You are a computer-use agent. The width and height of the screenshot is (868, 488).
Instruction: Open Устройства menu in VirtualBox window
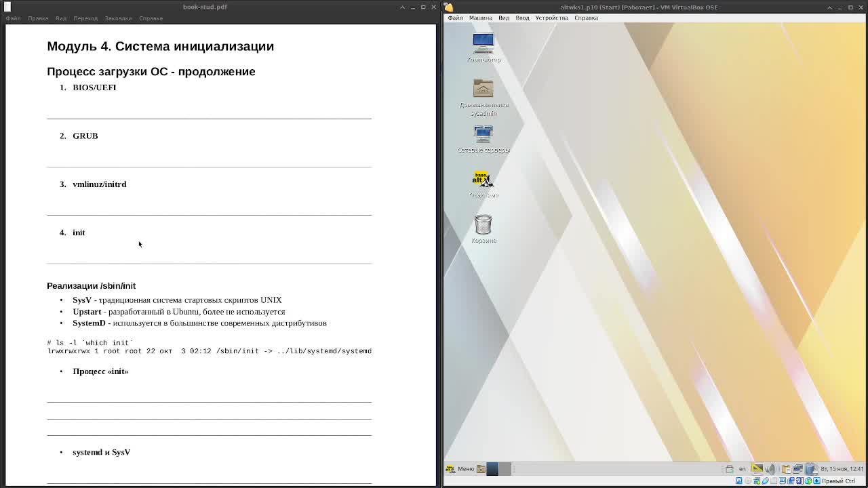pos(552,18)
